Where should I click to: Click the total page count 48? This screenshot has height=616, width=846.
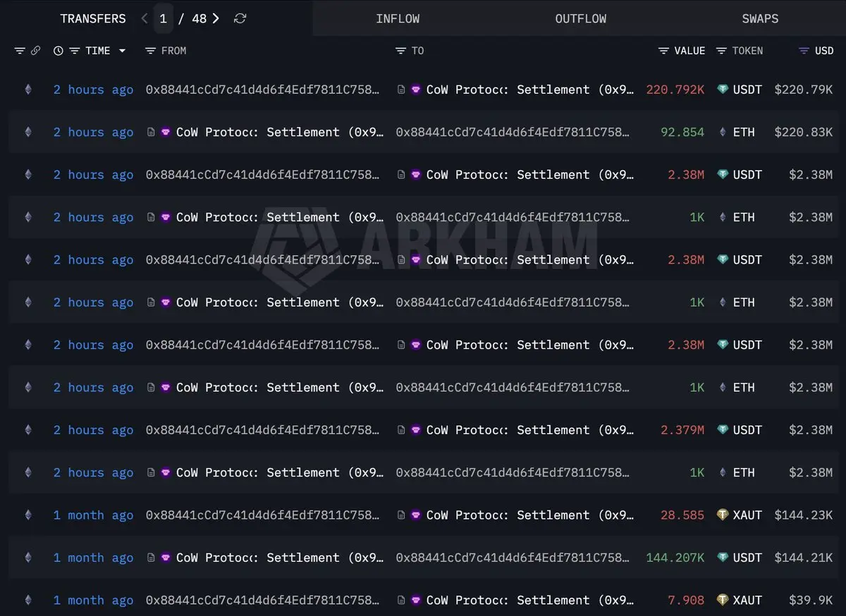pos(199,18)
